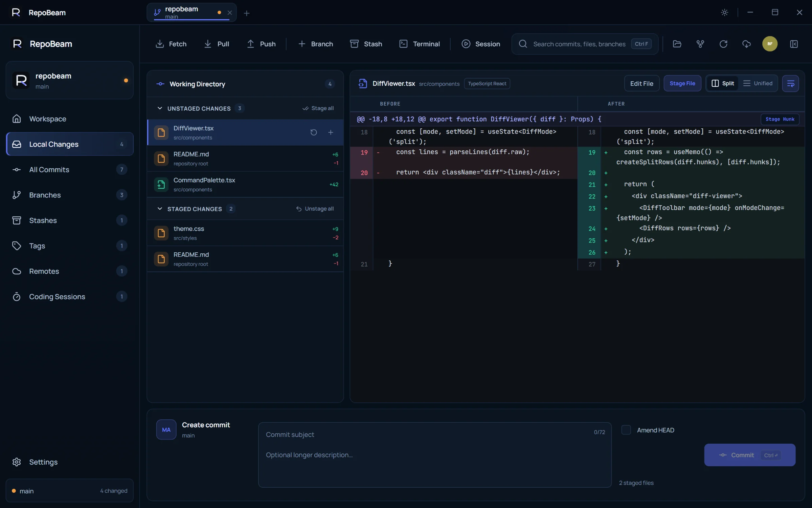Focus the search commits, files, branches field
This screenshot has width=812, height=508.
click(585, 44)
